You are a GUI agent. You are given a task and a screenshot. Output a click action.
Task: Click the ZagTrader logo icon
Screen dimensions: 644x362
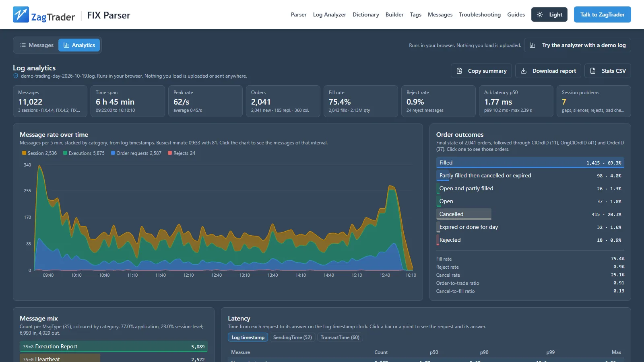point(21,14)
